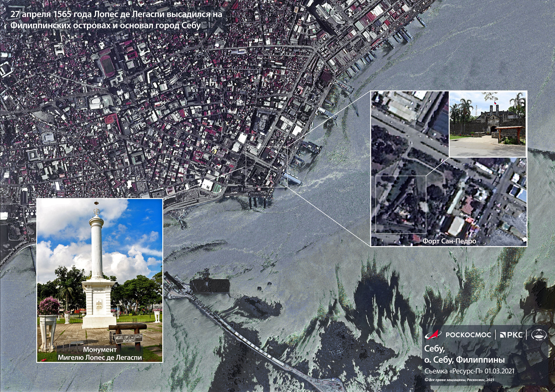This screenshot has height=392, width=555.
Task: Click the white outlined rectangle on the city map
Action: pos(266,167)
